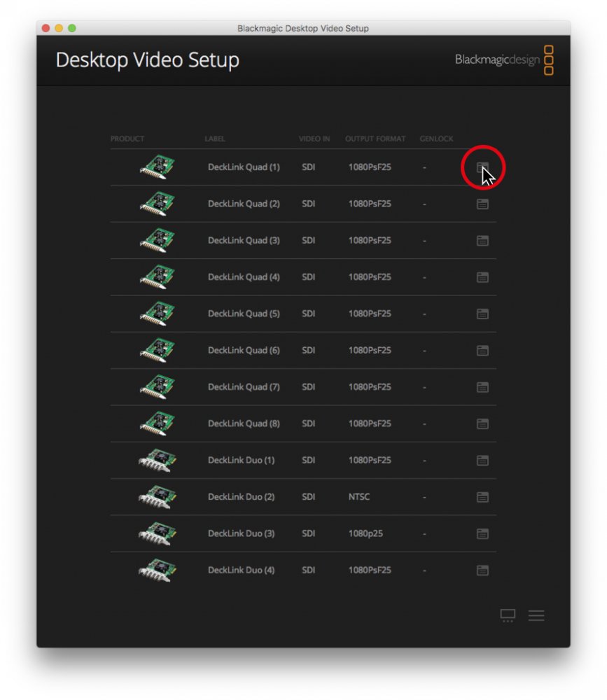The image size is (607, 700).
Task: Click the "VIDEO IN" column header
Action: 314,139
